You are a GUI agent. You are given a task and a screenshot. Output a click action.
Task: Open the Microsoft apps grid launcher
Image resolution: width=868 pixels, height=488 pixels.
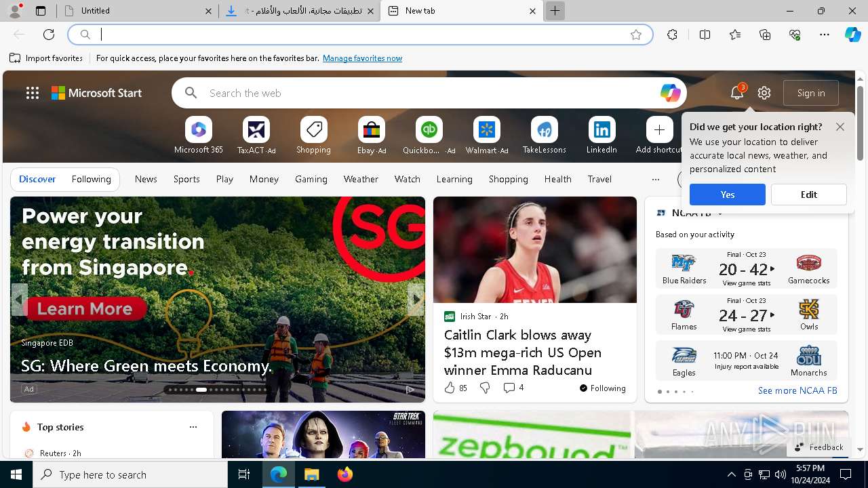33,93
